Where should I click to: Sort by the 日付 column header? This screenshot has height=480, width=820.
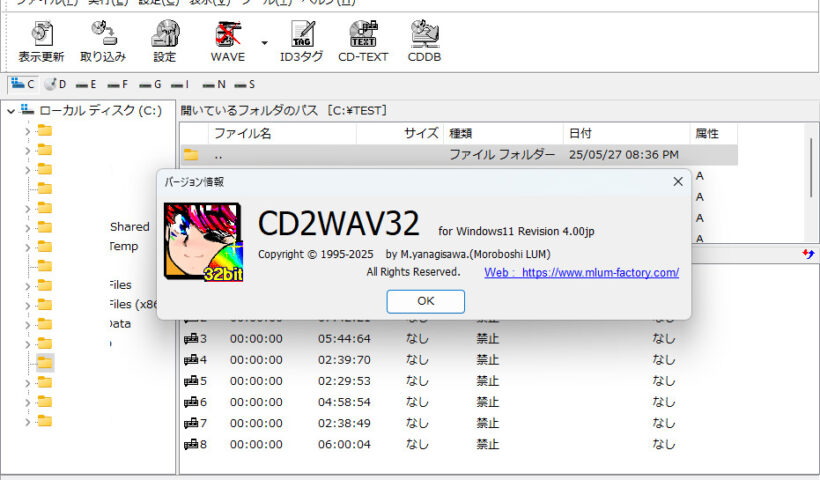pyautogui.click(x=627, y=134)
